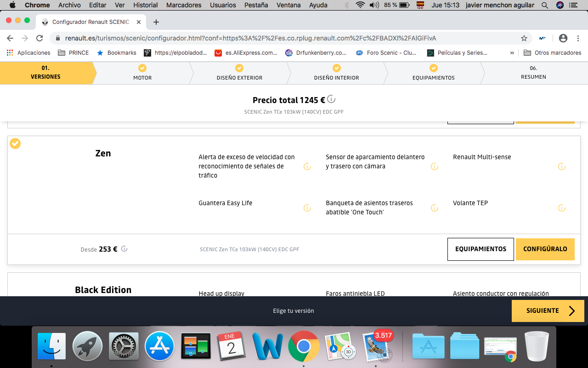Screen dimensions: 588x368
Task: Click Spotlight search in menu bar
Action: 545,5
